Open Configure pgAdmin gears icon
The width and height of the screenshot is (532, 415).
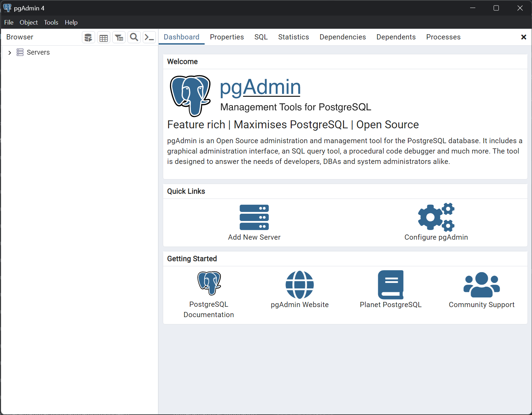tap(436, 217)
